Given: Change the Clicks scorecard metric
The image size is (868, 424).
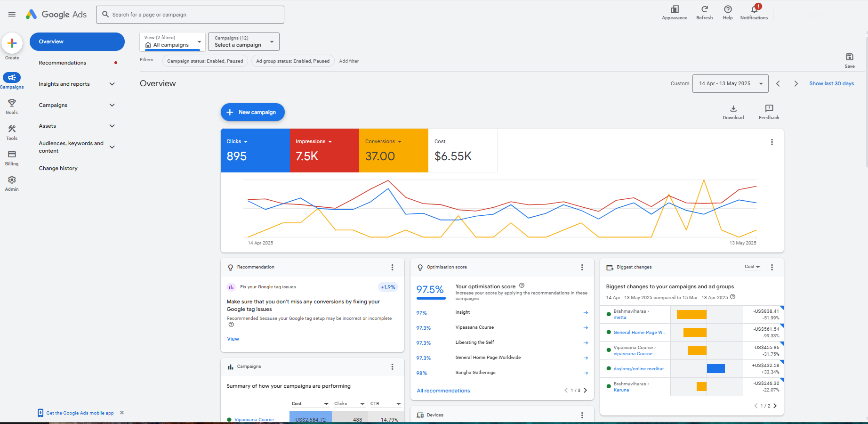Looking at the screenshot, I should click(237, 141).
